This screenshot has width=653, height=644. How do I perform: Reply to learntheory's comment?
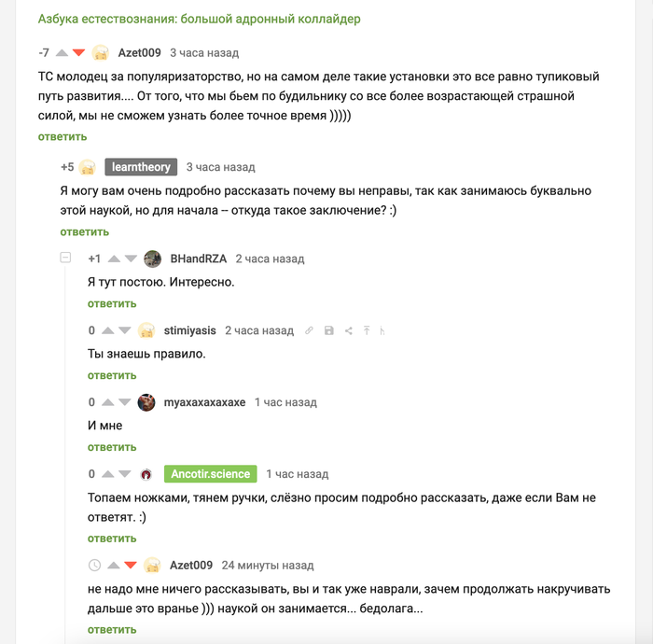[85, 231]
